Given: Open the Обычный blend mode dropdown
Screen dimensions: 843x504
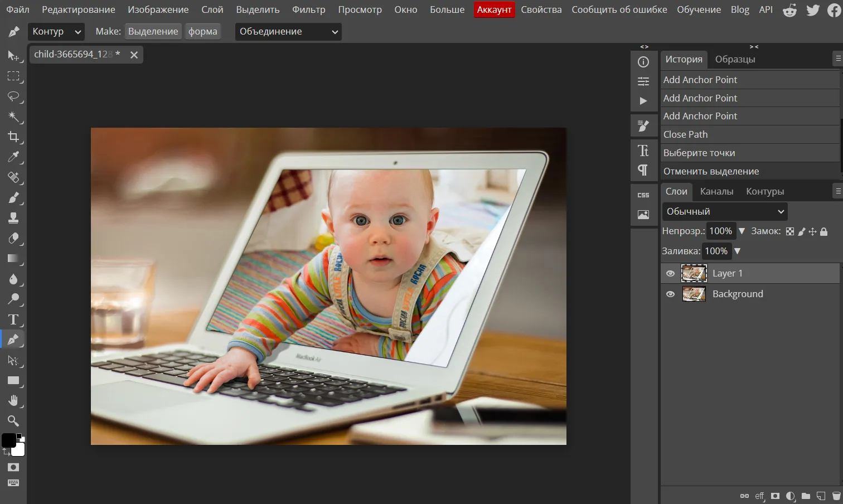Looking at the screenshot, I should (x=725, y=211).
